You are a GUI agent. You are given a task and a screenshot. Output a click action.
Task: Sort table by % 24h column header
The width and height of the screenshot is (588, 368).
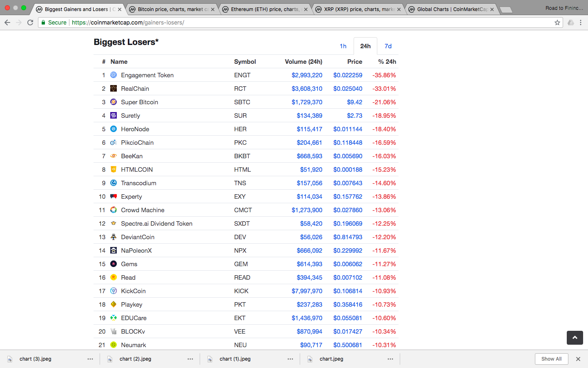pyautogui.click(x=387, y=62)
